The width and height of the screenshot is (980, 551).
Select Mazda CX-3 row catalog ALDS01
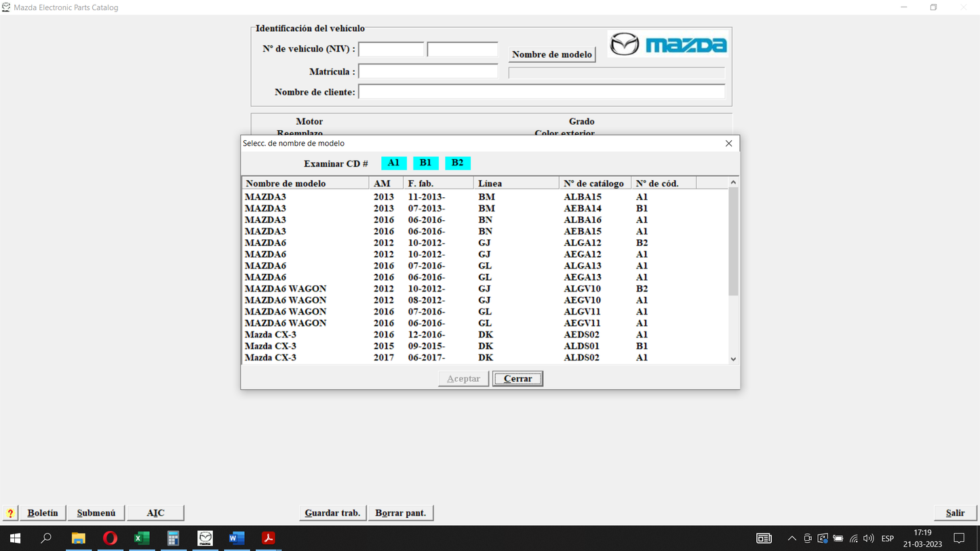[x=485, y=346]
